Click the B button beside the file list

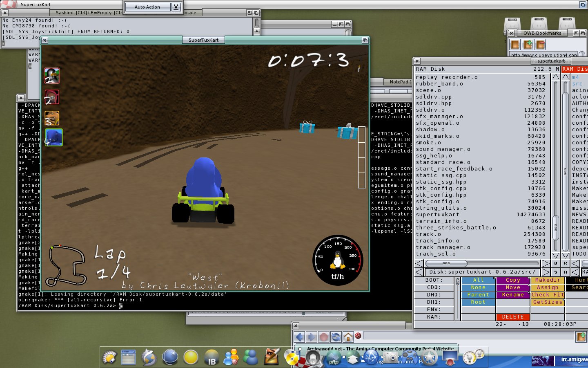tap(555, 263)
